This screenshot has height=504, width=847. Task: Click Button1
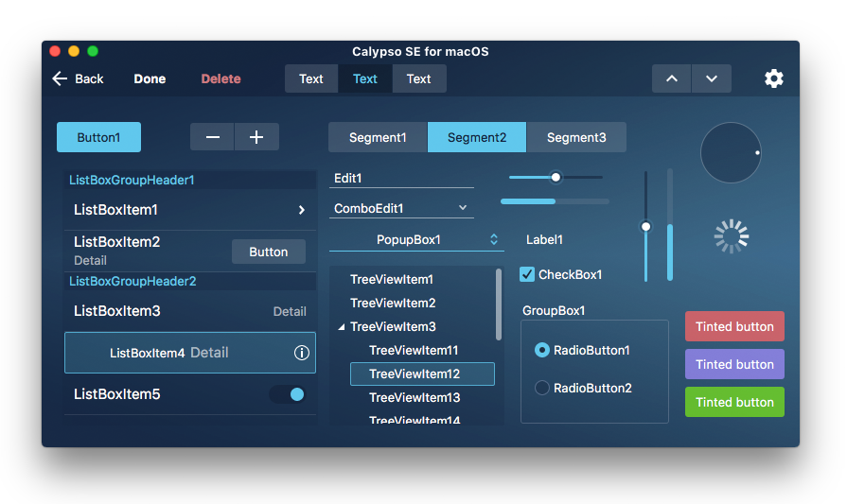[98, 137]
